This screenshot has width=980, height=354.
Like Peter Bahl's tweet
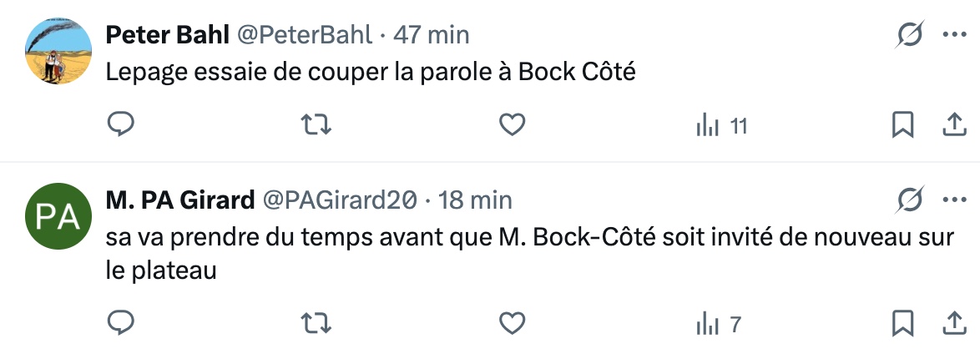point(511,125)
